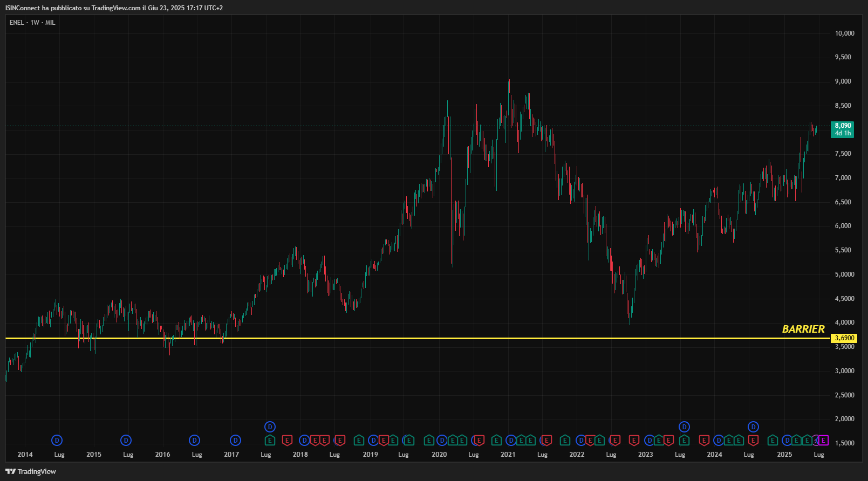Viewport: 868px width, 481px height.
Task: Click the TradingView logo at bottom left
Action: [31, 471]
